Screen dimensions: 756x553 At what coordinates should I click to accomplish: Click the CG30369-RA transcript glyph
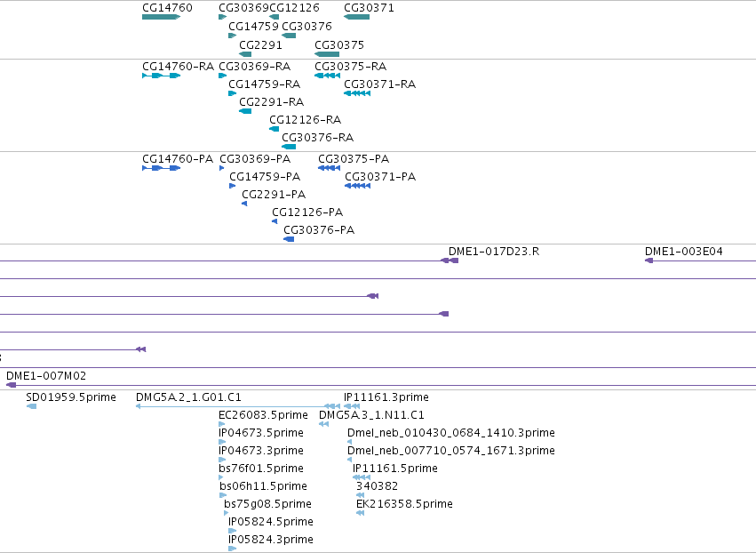pos(222,76)
